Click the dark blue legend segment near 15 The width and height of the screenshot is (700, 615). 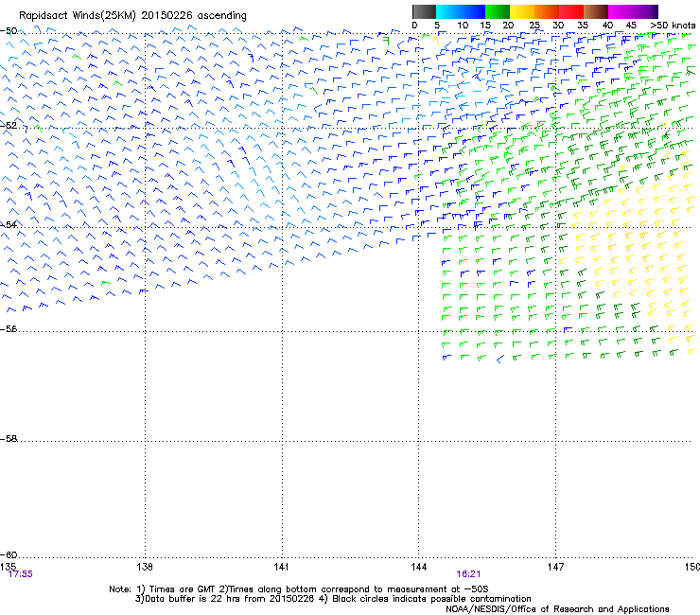click(473, 11)
